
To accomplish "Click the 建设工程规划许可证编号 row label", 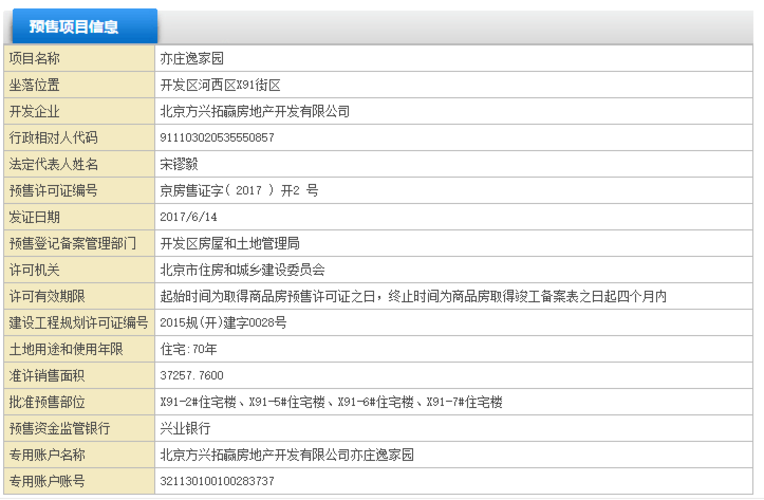I will click(x=78, y=322).
